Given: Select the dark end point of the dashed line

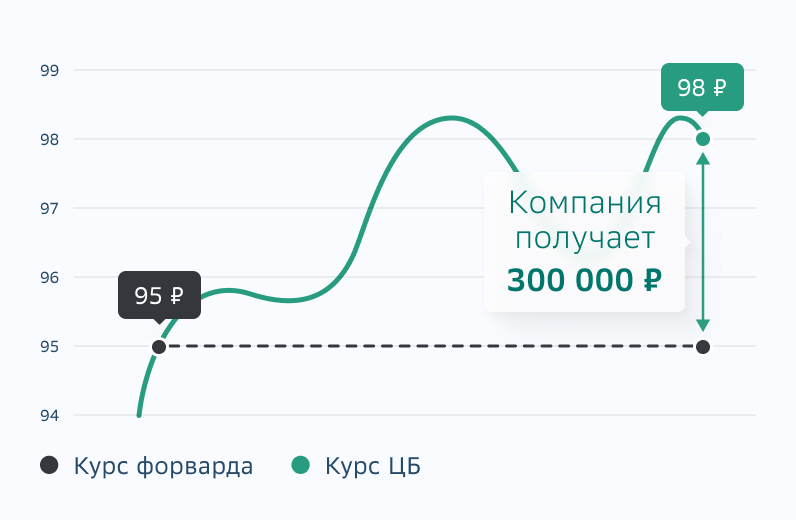Looking at the screenshot, I should pyautogui.click(x=703, y=347).
